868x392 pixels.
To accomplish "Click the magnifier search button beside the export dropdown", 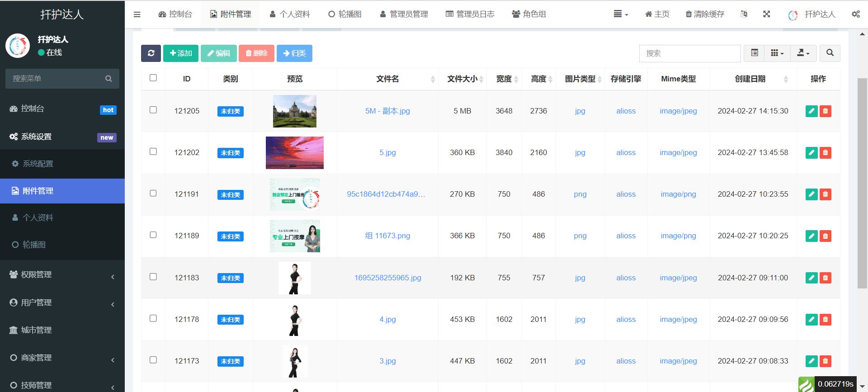I will coord(830,53).
